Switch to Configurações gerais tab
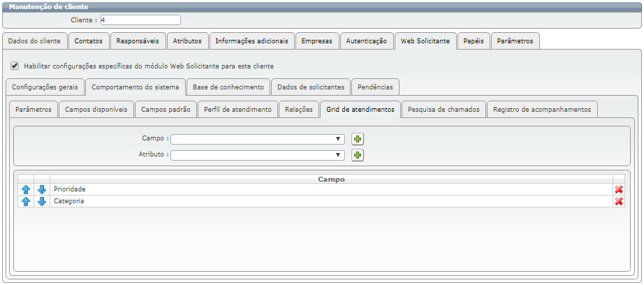Screen dimensions: 644x285 (45, 87)
